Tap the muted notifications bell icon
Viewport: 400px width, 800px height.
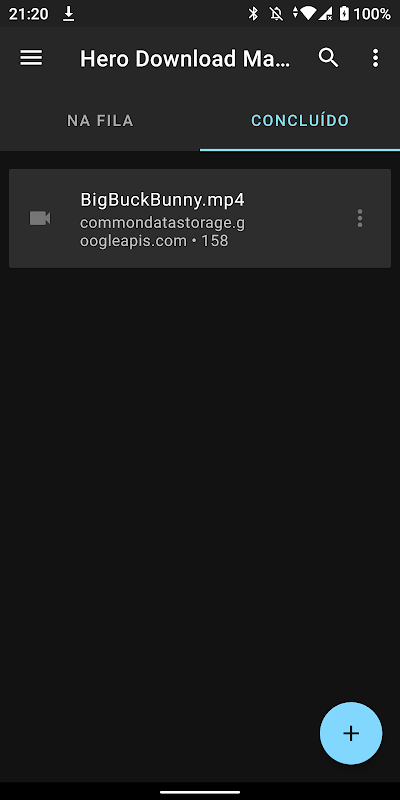pyautogui.click(x=277, y=14)
